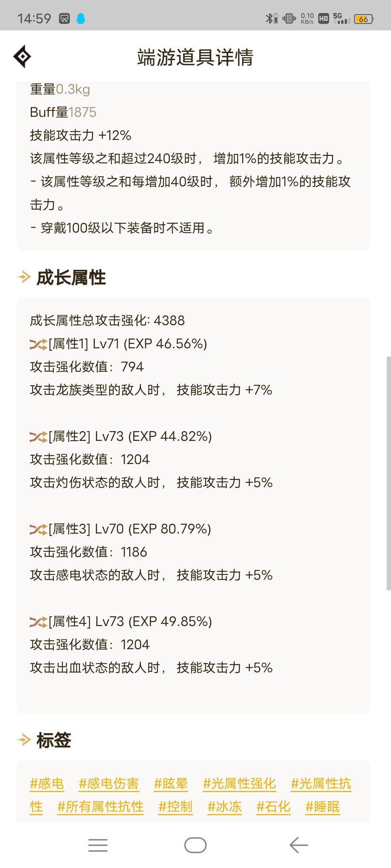Viewport: 391px width, 868px height.
Task: Tap the arrow icon beside 标签 heading
Action: (x=24, y=740)
